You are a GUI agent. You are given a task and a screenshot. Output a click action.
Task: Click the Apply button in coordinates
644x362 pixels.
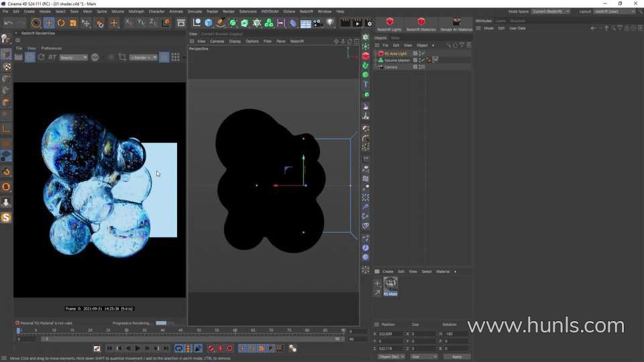(457, 357)
